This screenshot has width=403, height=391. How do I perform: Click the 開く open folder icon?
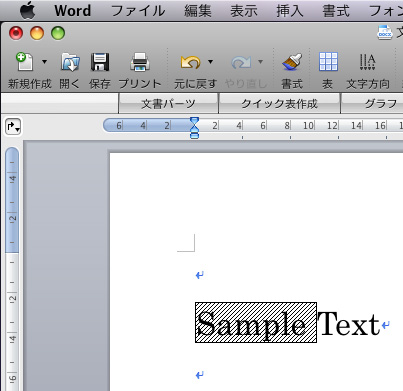pos(70,62)
